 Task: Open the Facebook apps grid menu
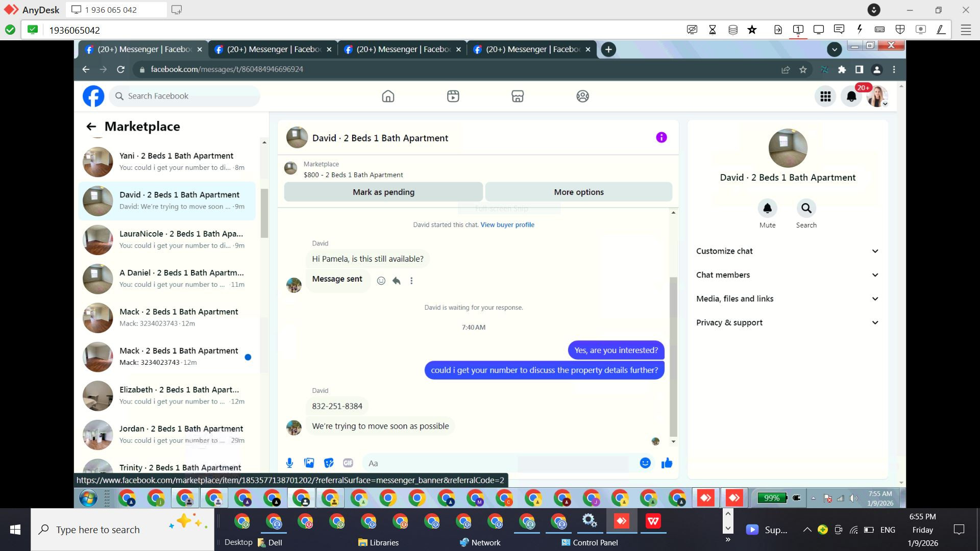coord(825,96)
